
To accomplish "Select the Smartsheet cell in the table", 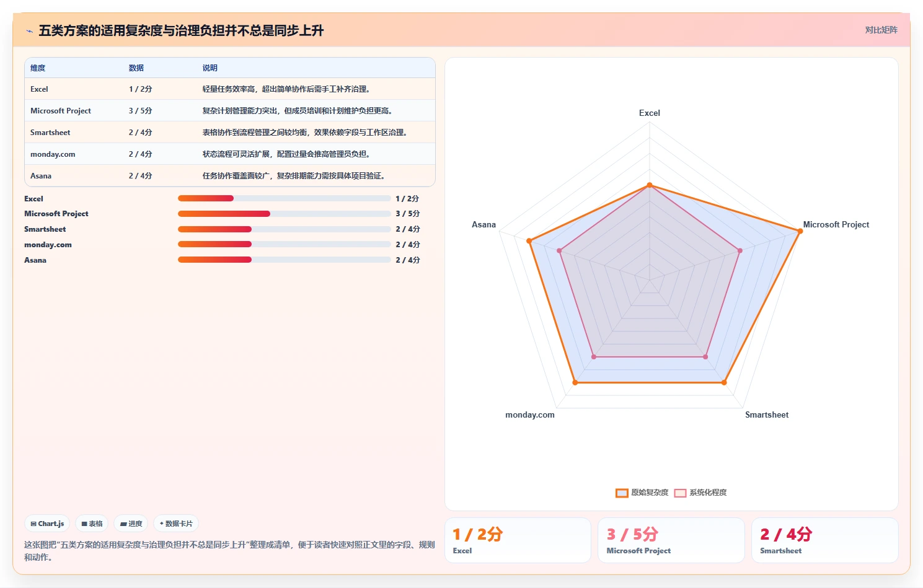I will click(x=50, y=133).
